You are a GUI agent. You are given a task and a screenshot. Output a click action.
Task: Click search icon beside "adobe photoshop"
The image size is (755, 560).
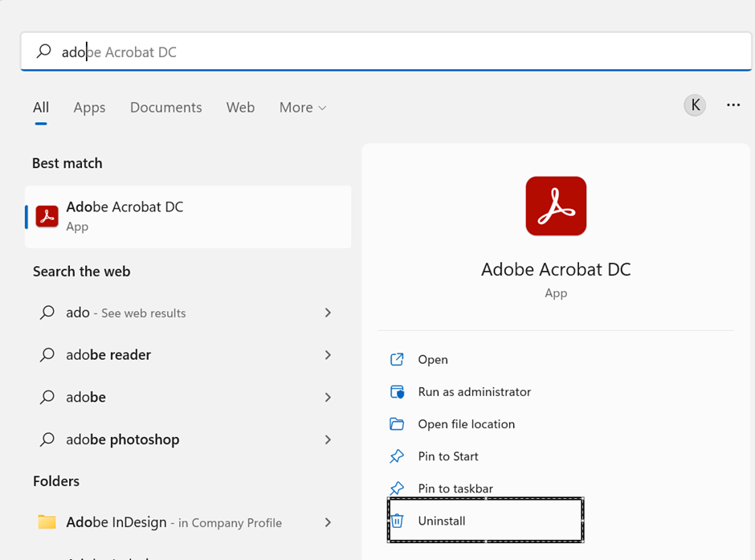pyautogui.click(x=47, y=439)
